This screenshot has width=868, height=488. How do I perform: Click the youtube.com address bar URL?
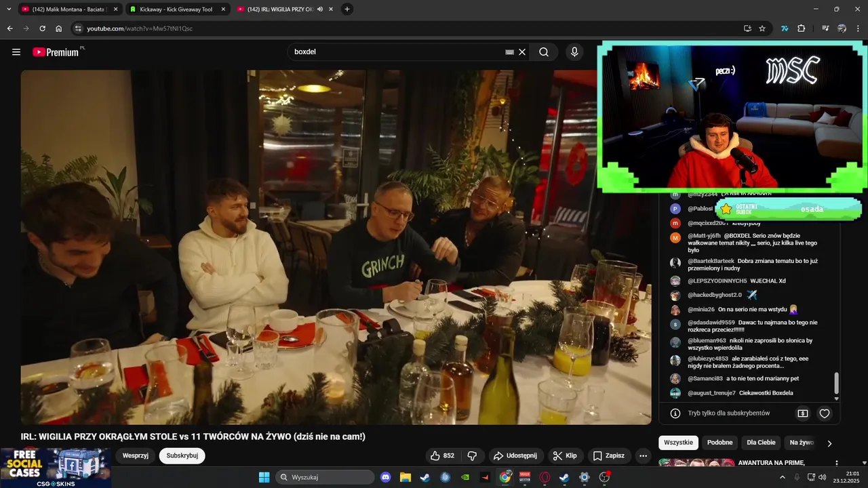pyautogui.click(x=140, y=28)
